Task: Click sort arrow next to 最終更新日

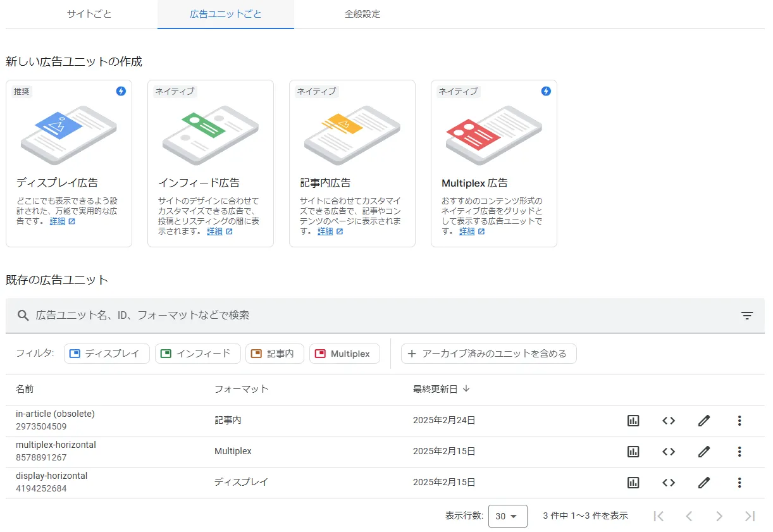Action: [466, 388]
